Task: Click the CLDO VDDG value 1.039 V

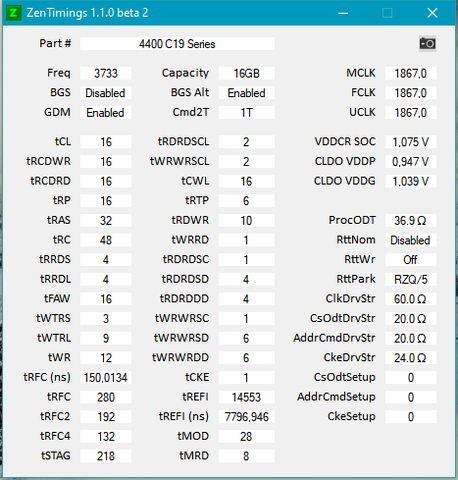Action: (x=411, y=181)
